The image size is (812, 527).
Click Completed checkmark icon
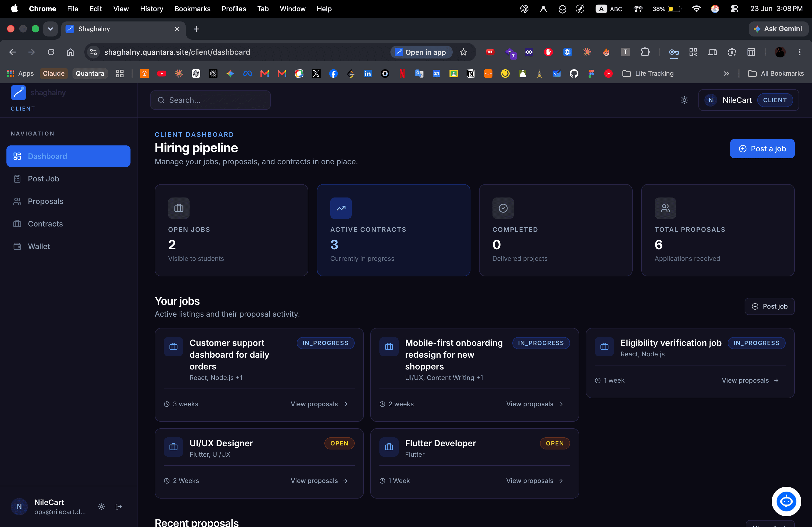503,208
